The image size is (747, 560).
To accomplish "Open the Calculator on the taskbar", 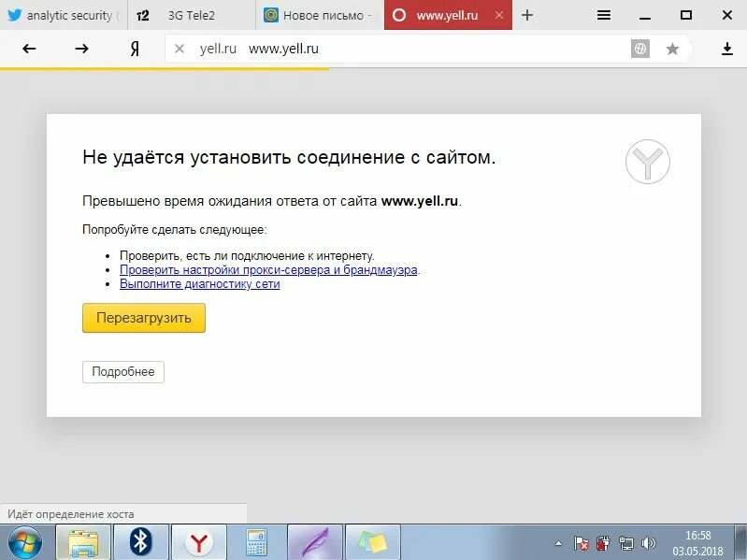I will pos(256,542).
